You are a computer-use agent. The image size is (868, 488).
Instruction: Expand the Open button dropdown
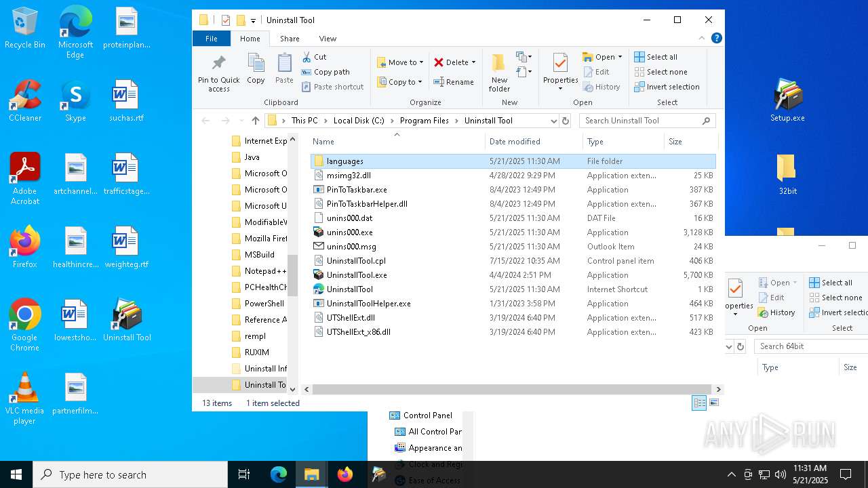[620, 57]
